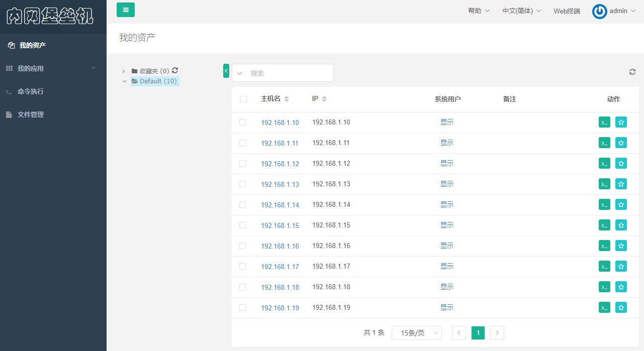
Task: Collapse the asset tree panel
Action: [226, 71]
